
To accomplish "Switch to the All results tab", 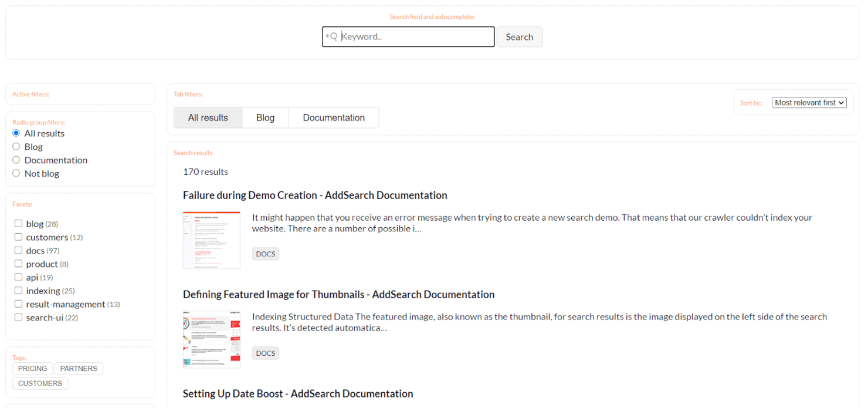I will click(x=208, y=117).
